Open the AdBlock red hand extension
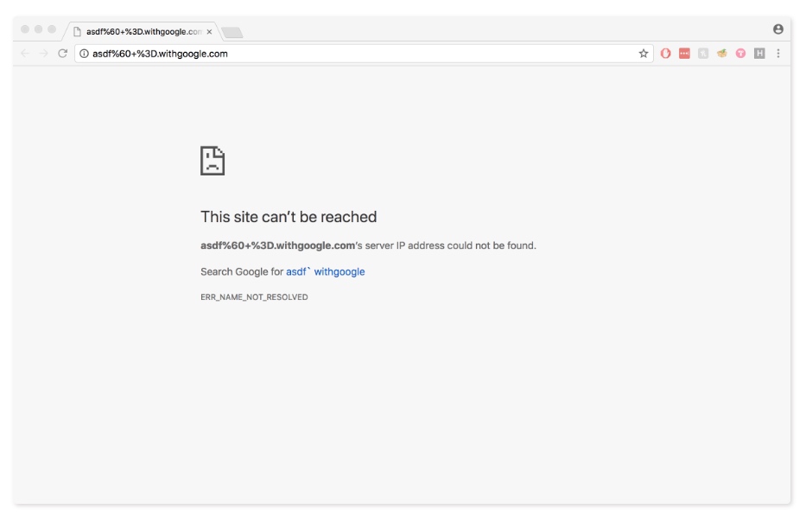 coord(665,54)
